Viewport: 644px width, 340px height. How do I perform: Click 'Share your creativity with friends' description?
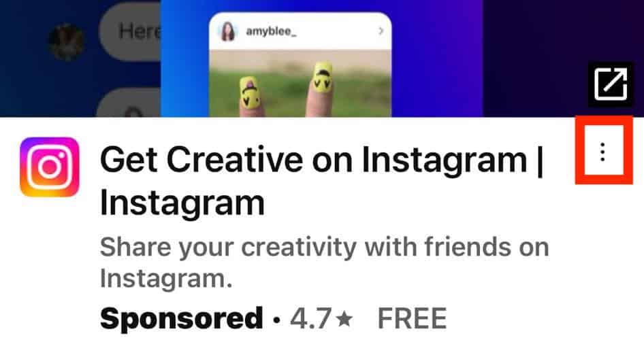click(x=324, y=263)
